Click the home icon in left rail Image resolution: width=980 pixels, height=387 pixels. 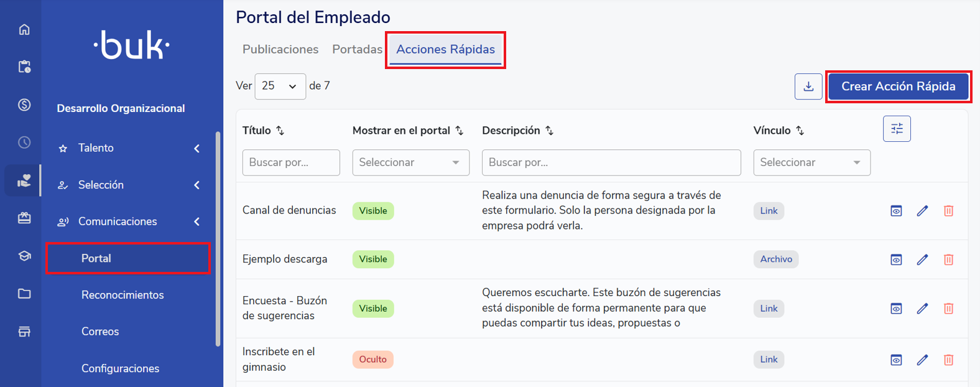click(x=24, y=29)
